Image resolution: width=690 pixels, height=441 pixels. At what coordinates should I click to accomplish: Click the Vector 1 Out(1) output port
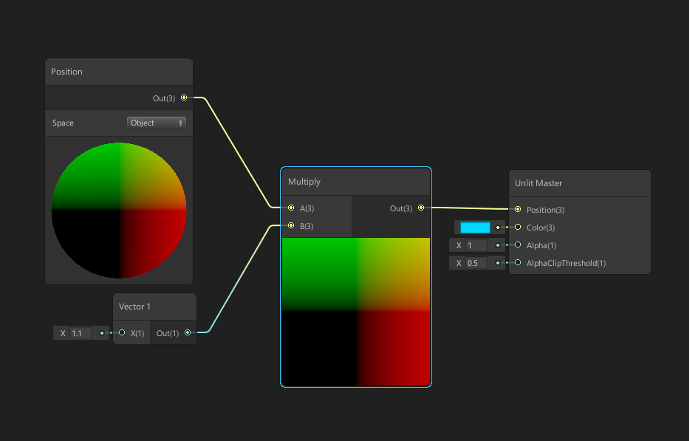tap(187, 332)
